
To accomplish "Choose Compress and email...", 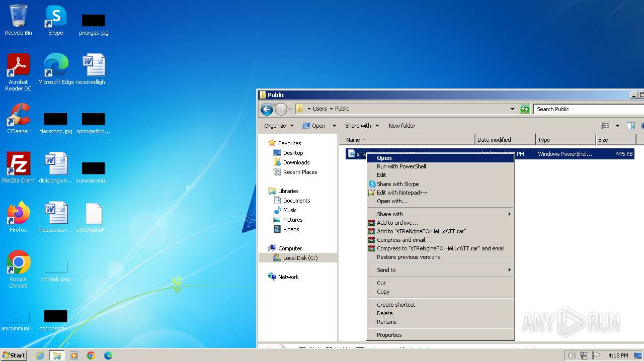I will (x=440, y=240).
